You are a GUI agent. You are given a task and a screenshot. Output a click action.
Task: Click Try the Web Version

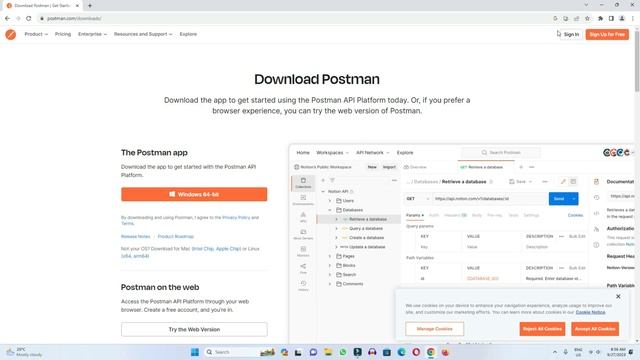[x=194, y=329]
